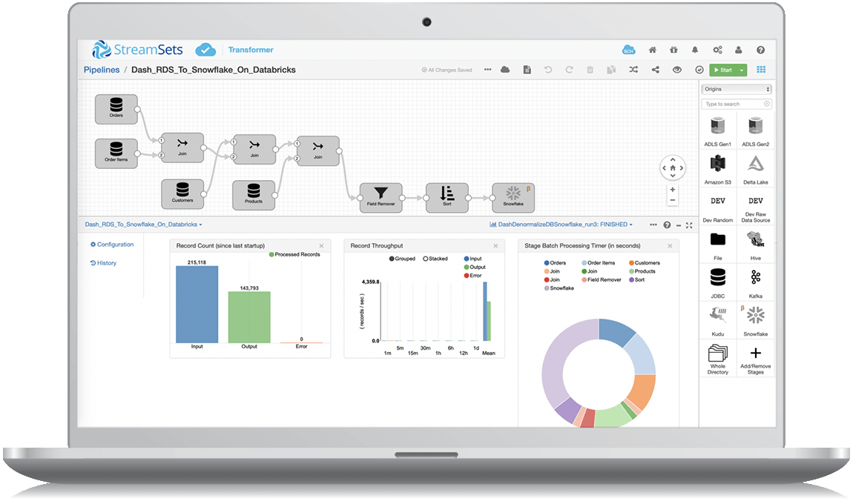Add JDBC origin from library

[717, 283]
